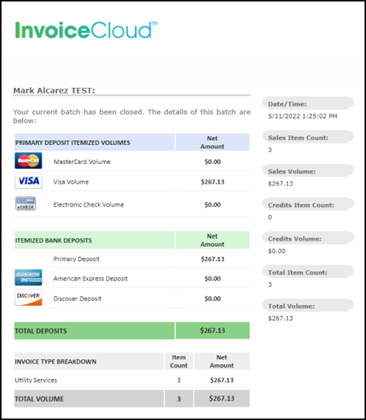Click the Credits Volume sidebar label

point(295,239)
